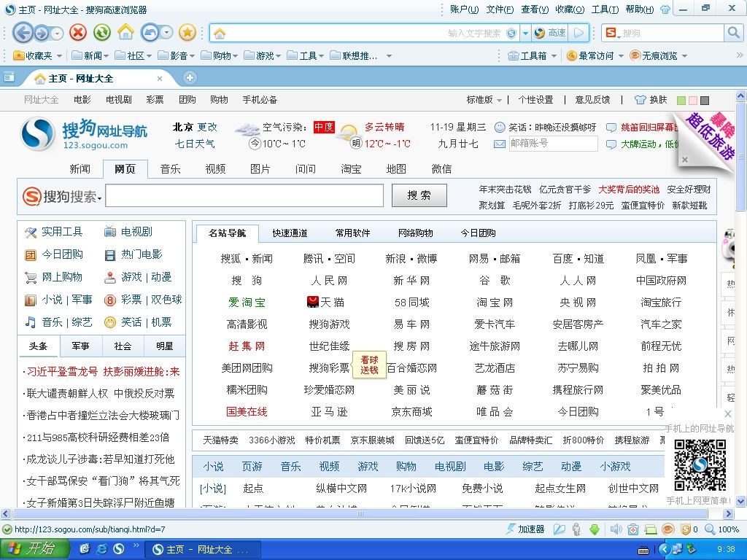Launch Internet Explorer from the quick launch bar

(101, 548)
